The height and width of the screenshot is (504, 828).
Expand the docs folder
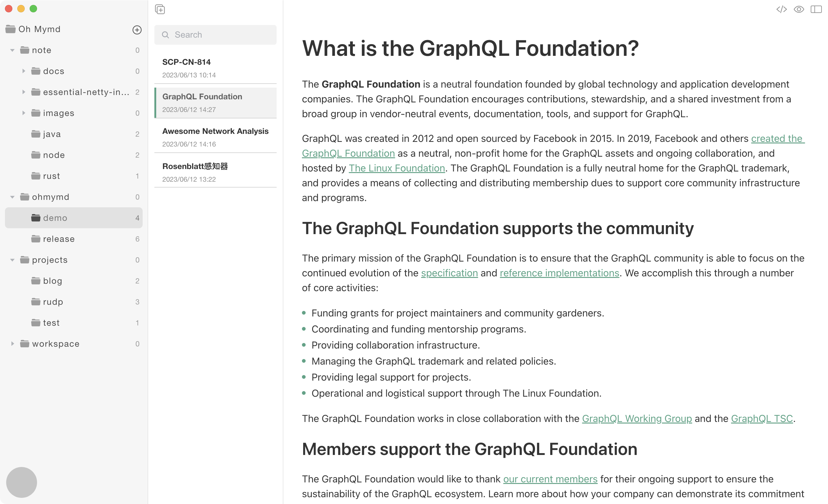tap(23, 71)
